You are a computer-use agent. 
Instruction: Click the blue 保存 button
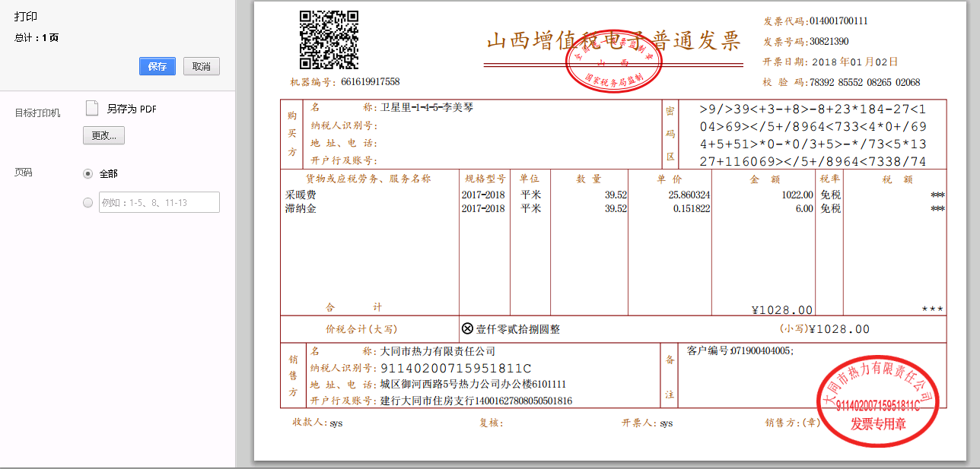pos(157,66)
